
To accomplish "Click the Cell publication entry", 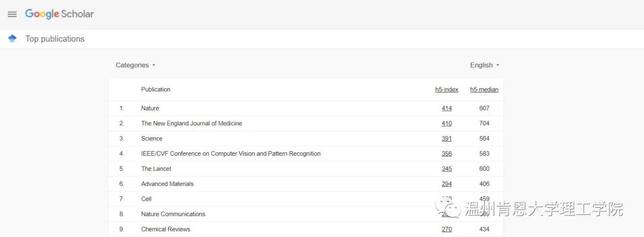I will pos(146,199).
